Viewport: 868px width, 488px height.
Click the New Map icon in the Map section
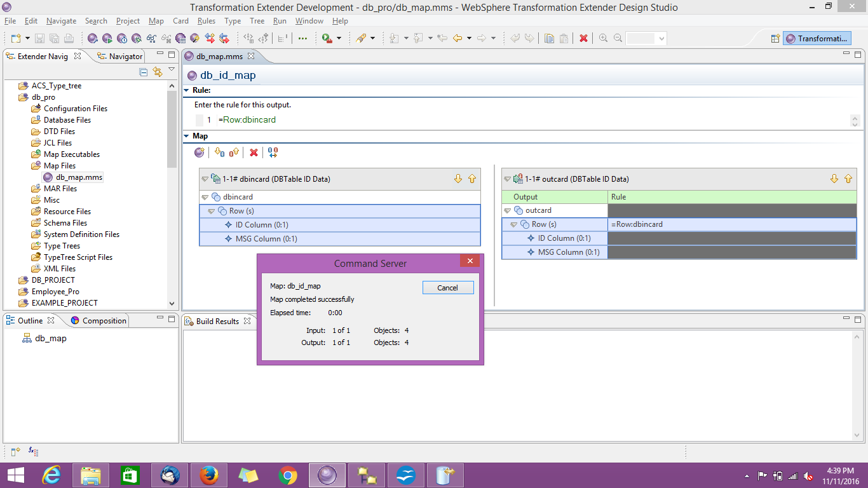pos(199,152)
